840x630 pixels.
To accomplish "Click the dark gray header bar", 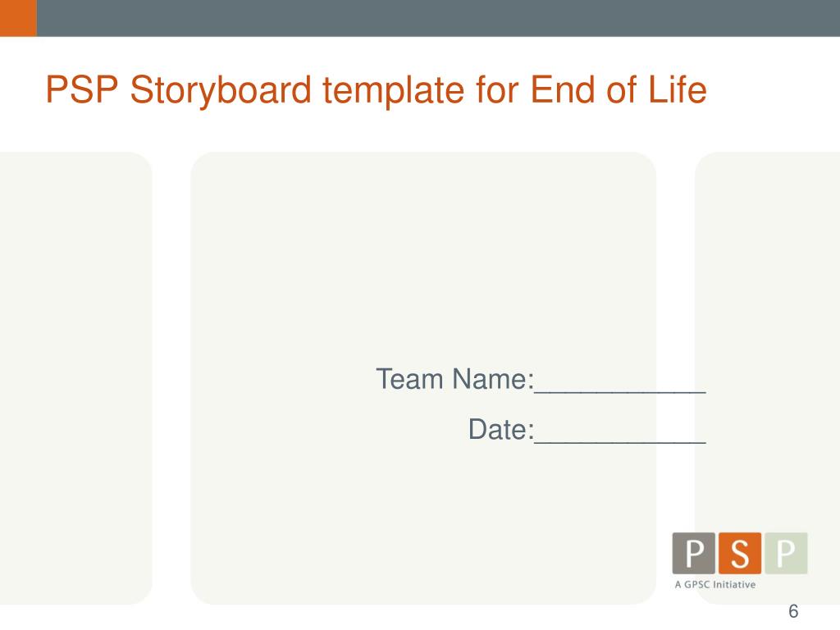I will tap(438, 18).
